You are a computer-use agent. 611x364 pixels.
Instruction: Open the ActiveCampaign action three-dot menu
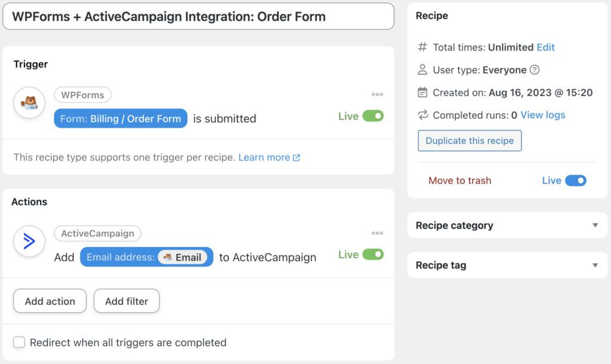pos(377,233)
